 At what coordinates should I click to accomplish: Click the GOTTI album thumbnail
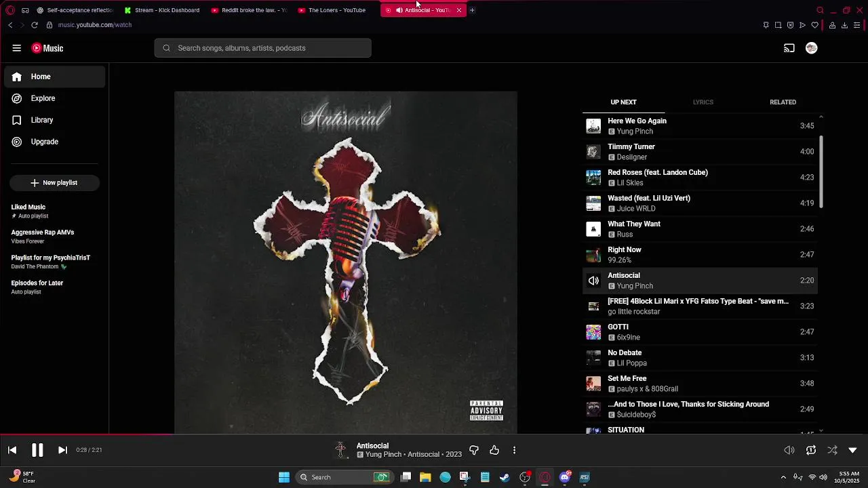[x=593, y=332]
